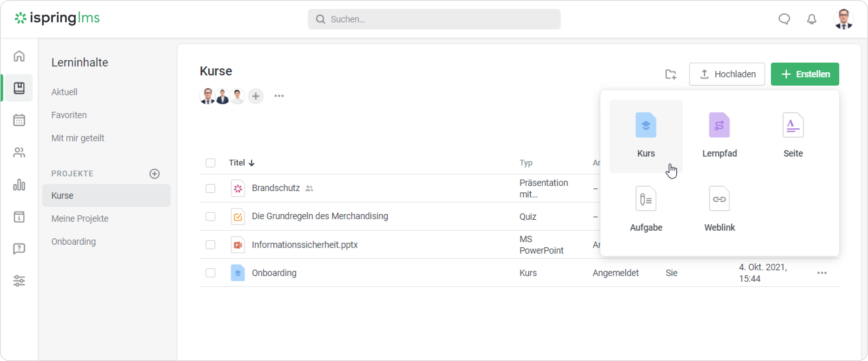Open the settings sliders icon in sidebar
Viewport: 868px width, 361px height.
tap(19, 280)
